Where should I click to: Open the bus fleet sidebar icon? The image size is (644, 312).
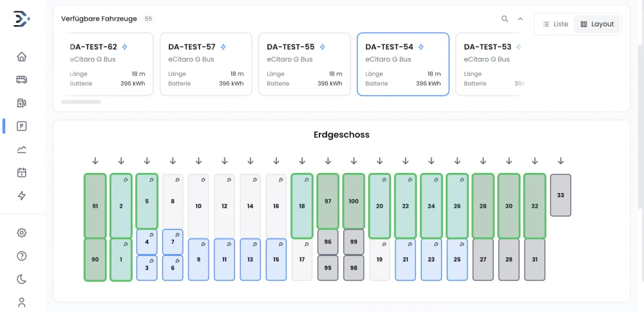(x=22, y=80)
